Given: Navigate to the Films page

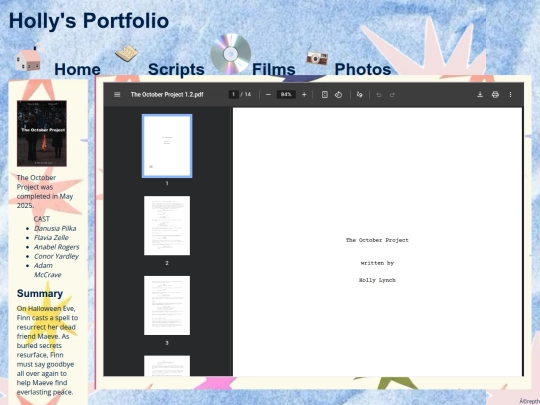Looking at the screenshot, I should pos(273,69).
